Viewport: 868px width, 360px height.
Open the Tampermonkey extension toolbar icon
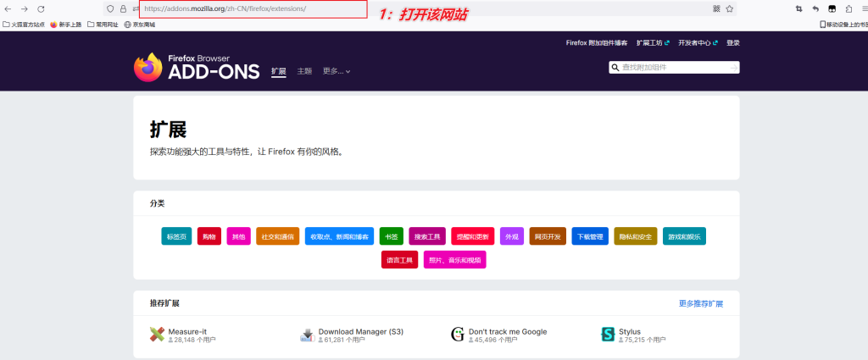(832, 8)
